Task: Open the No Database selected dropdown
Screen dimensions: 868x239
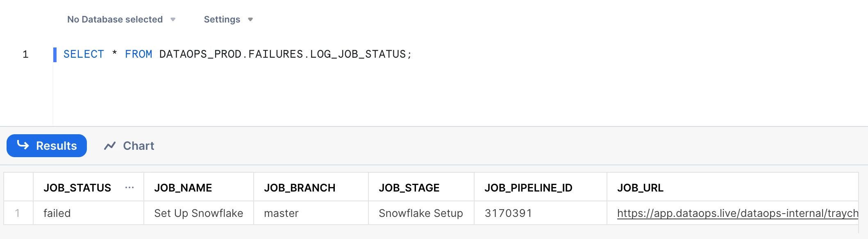Action: coord(121,20)
